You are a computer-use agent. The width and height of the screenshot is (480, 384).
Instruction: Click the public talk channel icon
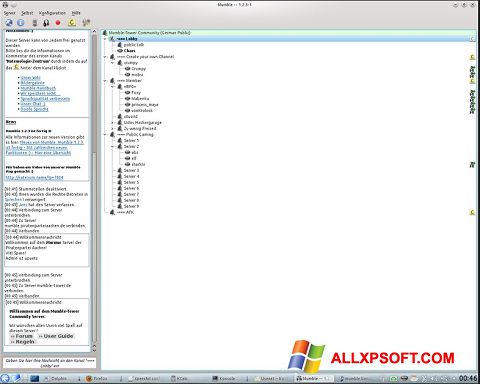pyautogui.click(x=120, y=45)
